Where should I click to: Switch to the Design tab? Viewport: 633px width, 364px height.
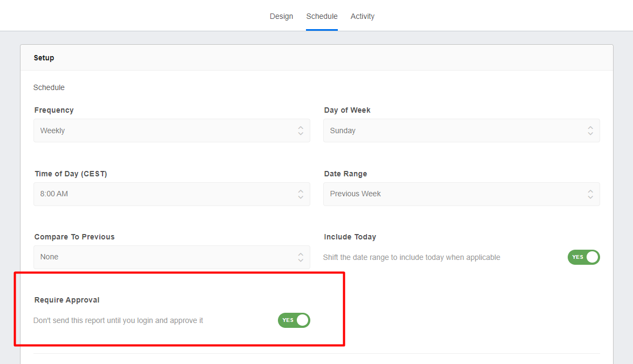281,16
